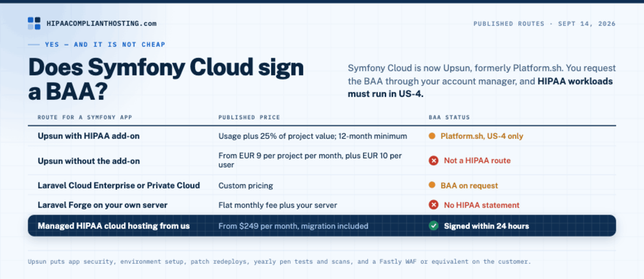
Task: Click the PUBLISHED PRICE column header
Action: tap(249, 117)
